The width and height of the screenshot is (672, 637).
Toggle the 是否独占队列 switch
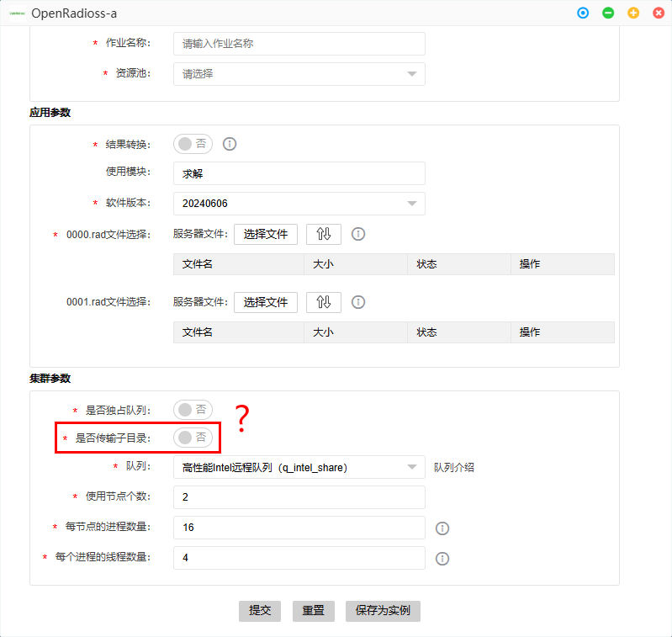(193, 410)
